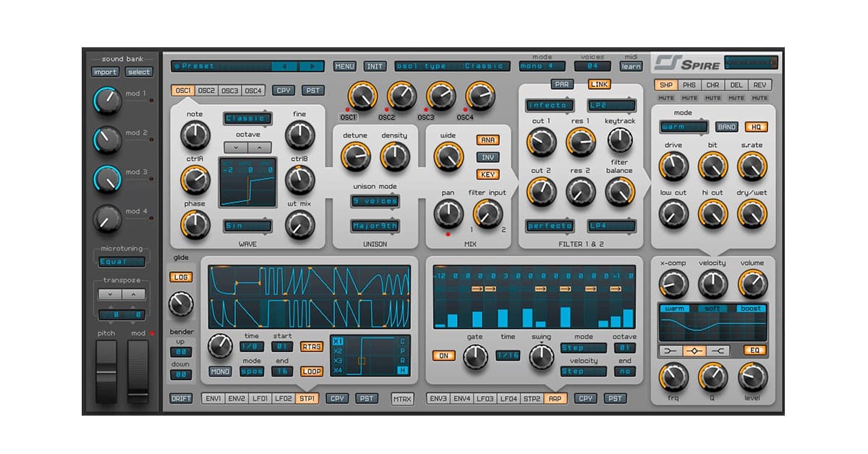Click the MENU button

coord(344,65)
